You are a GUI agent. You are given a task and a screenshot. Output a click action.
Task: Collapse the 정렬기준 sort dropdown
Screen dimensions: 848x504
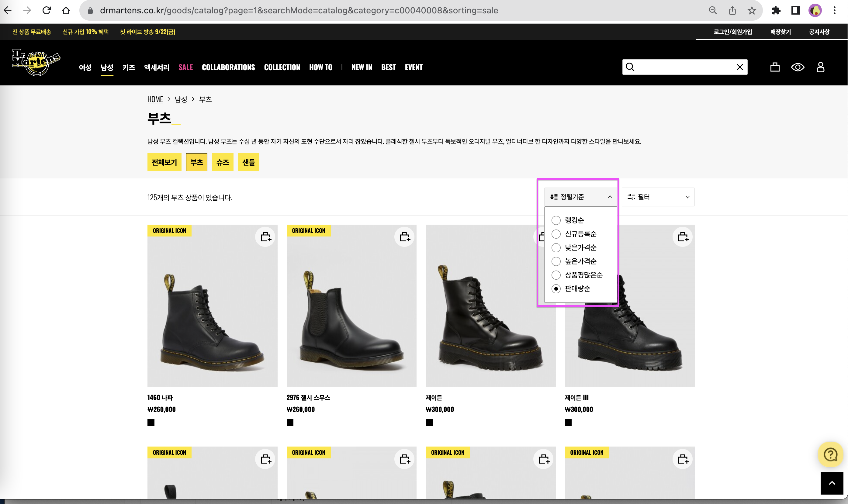(x=580, y=197)
